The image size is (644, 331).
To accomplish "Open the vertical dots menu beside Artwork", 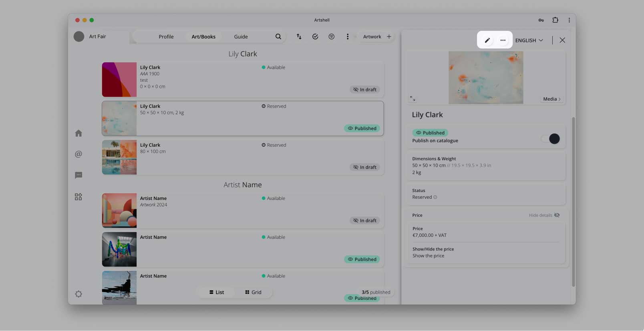I will pyautogui.click(x=347, y=36).
